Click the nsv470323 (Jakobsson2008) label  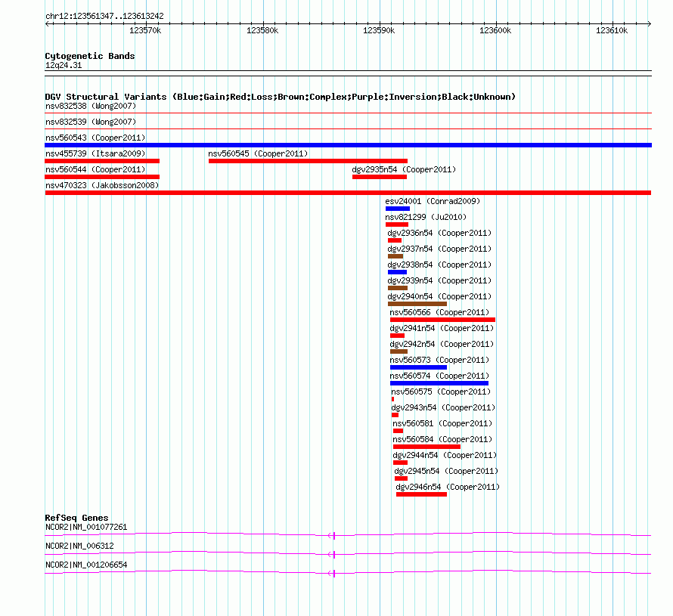point(102,185)
